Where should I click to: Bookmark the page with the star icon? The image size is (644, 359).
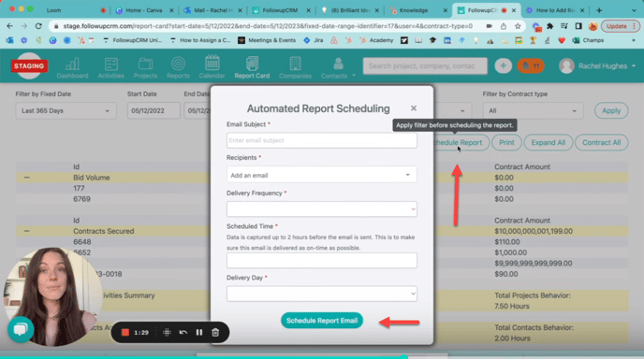[518, 26]
